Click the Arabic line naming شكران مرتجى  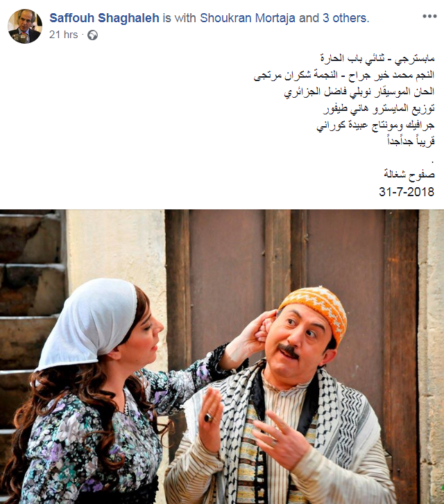pos(344,75)
